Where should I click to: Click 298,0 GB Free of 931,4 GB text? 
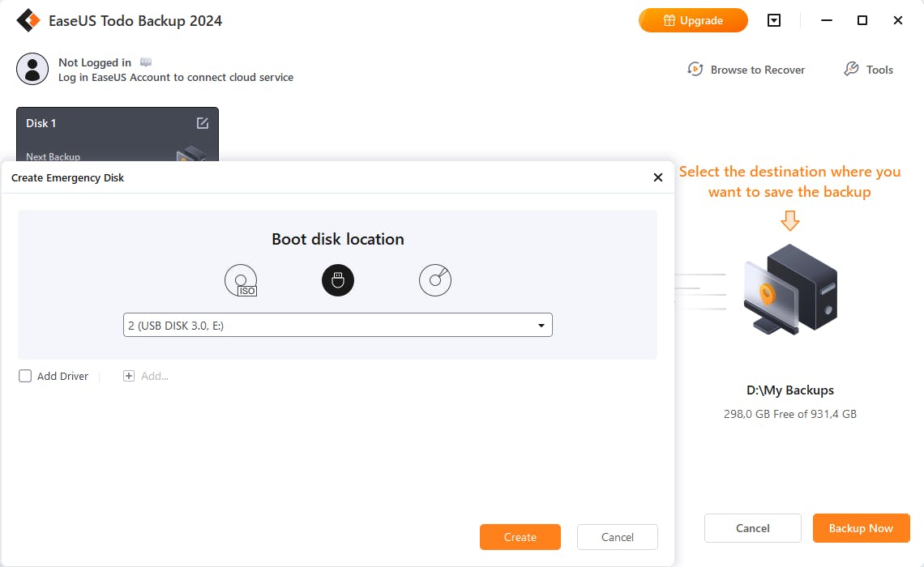pyautogui.click(x=790, y=414)
